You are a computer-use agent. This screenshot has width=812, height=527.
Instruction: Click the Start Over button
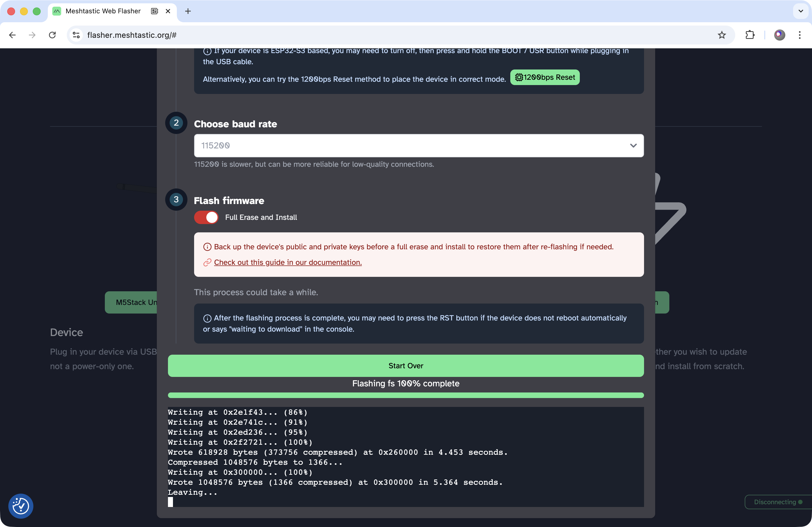coord(406,366)
